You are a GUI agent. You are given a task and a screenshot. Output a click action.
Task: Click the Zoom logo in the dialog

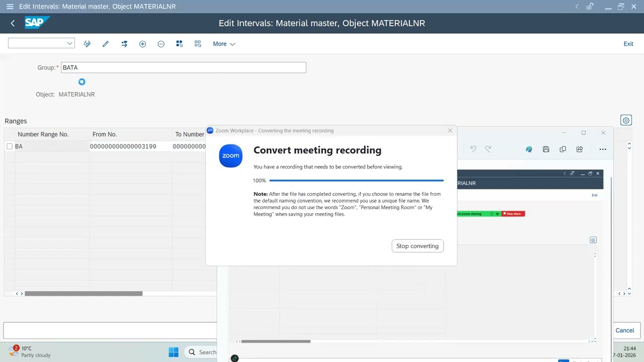pos(231,156)
